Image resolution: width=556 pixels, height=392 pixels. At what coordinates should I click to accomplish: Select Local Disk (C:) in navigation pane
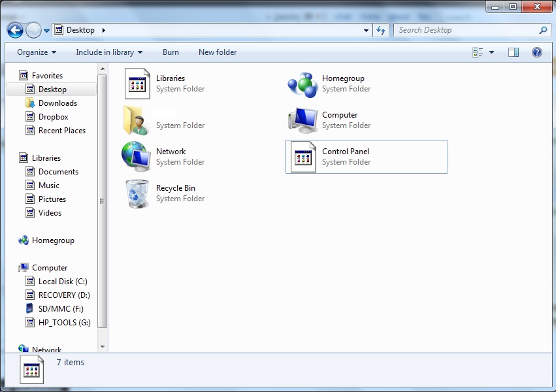[62, 282]
